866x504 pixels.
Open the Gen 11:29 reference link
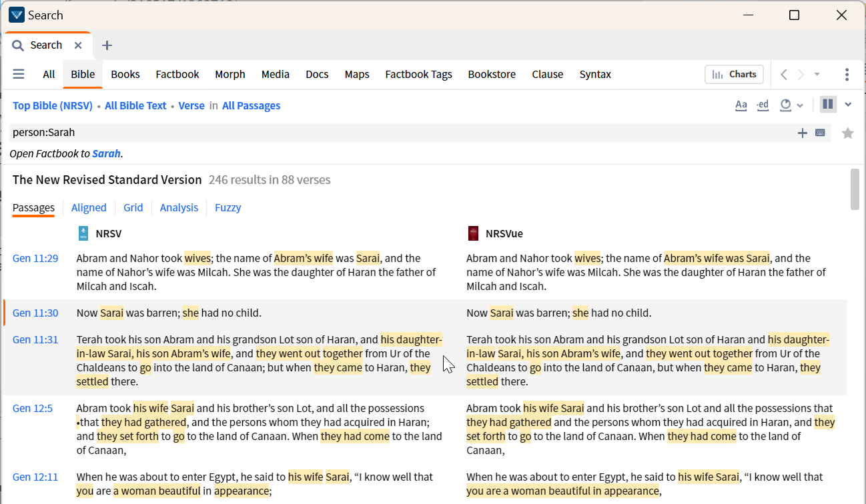pos(35,258)
